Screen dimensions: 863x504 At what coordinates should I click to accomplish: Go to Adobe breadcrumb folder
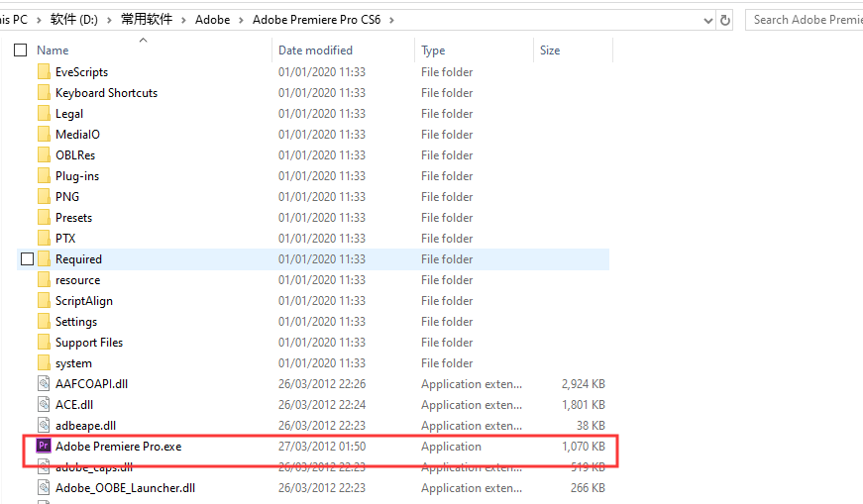click(212, 20)
